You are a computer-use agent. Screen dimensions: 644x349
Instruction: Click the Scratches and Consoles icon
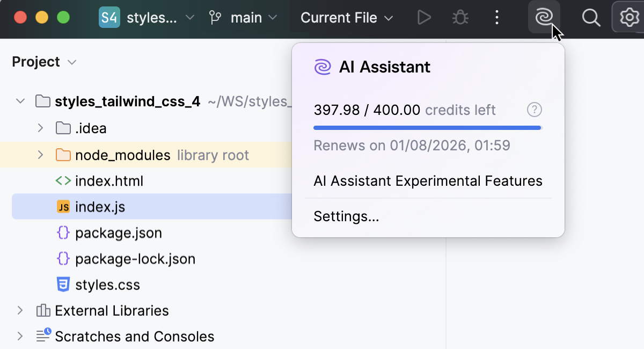[43, 336]
